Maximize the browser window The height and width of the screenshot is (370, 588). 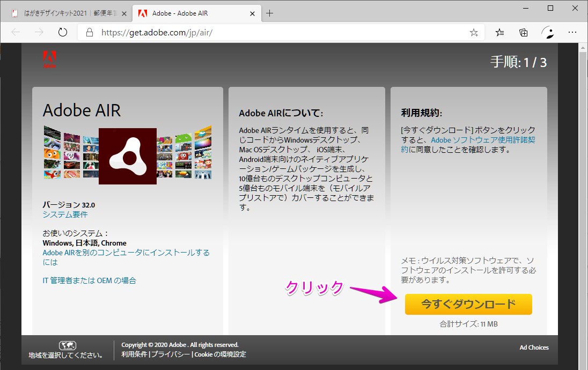550,8
